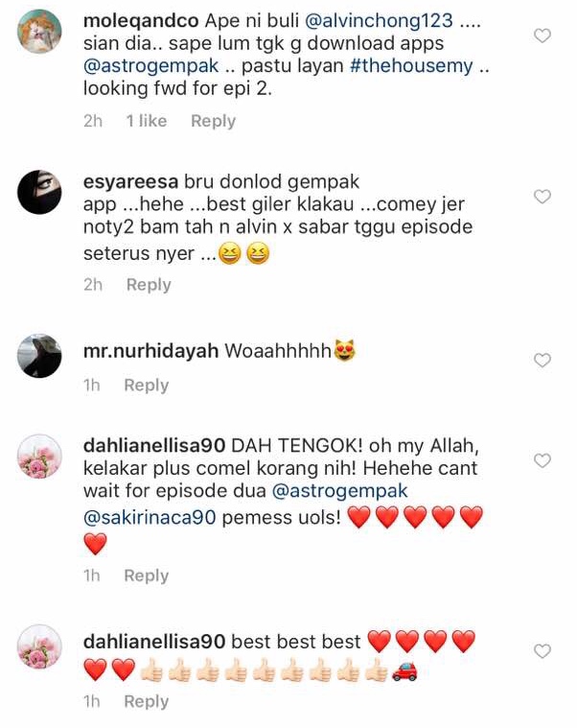Reply to mr.nurhidayah's comment
577x728 pixels.
coord(147,385)
